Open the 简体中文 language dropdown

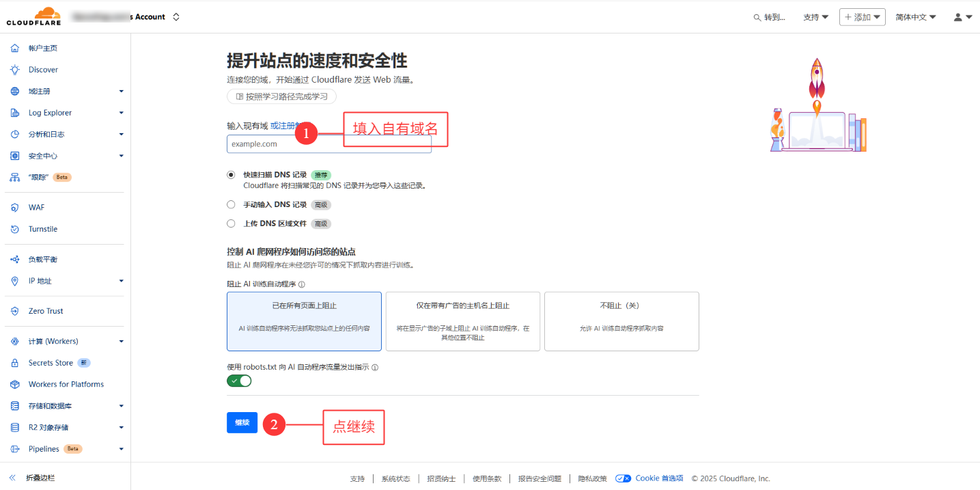916,17
